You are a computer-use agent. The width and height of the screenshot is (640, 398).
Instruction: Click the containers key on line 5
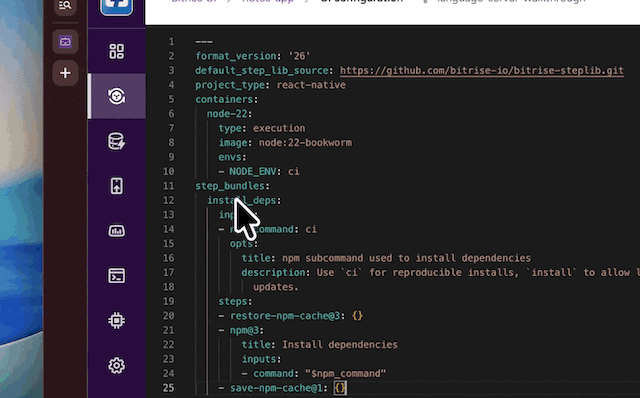point(224,99)
